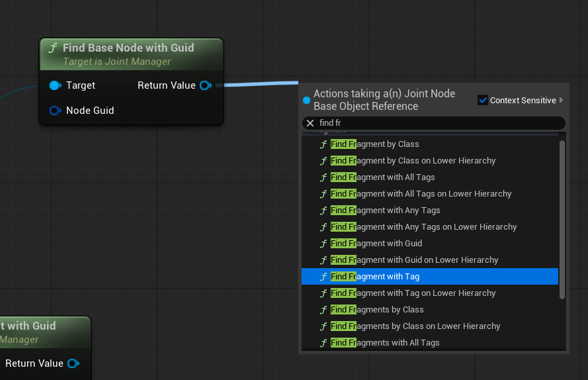Click function icon on Find Base Node header

[53, 48]
